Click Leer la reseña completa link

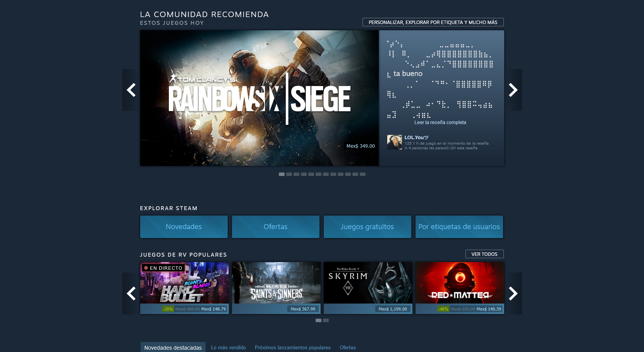coord(440,123)
